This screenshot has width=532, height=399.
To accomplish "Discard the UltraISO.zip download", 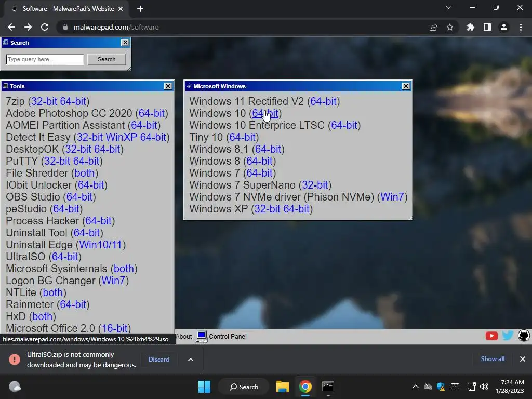I will [x=159, y=360].
